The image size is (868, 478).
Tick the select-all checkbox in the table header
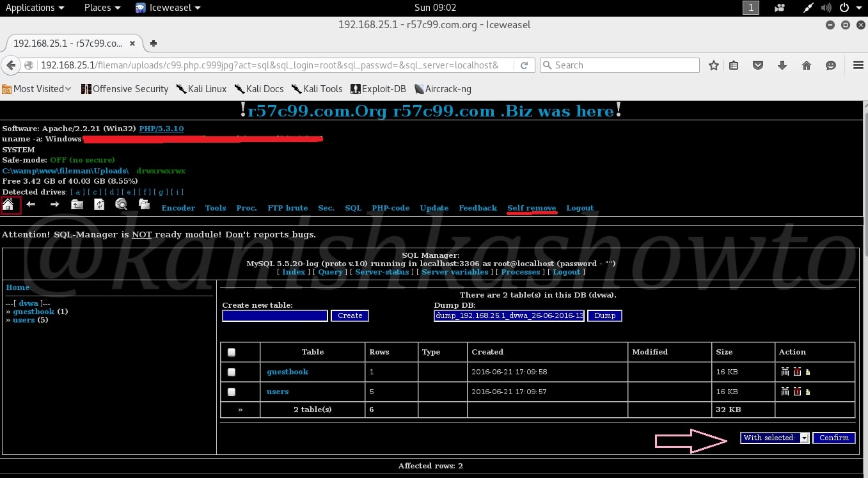[x=232, y=352]
